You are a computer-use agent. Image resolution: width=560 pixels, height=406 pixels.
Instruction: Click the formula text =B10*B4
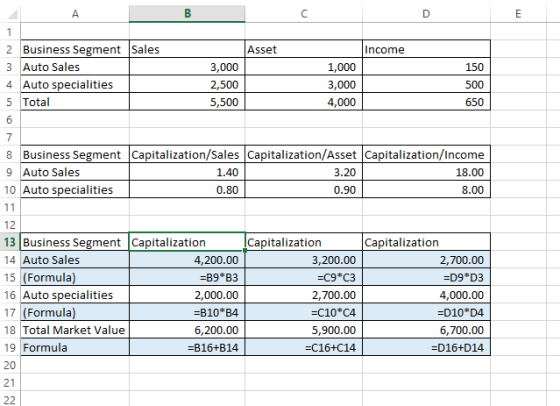click(216, 312)
